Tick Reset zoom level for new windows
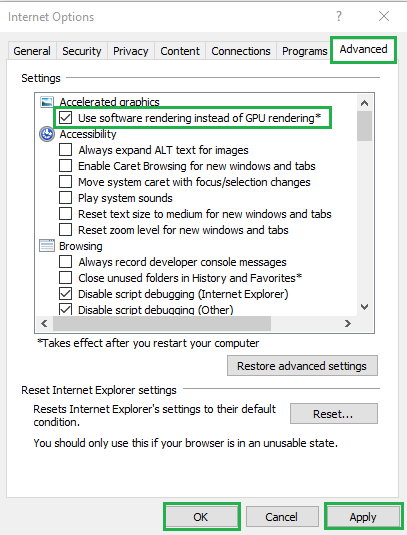 coord(66,230)
